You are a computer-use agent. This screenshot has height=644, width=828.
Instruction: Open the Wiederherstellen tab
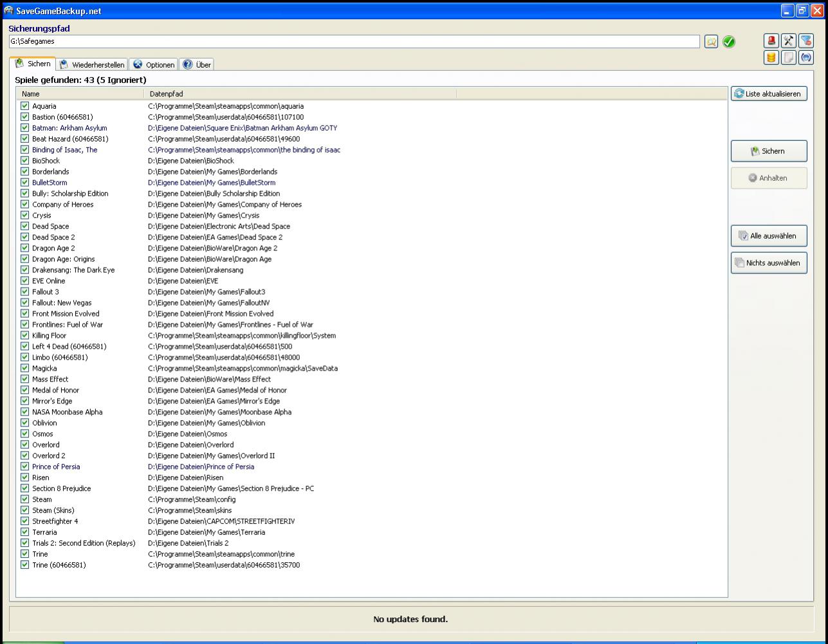point(92,64)
